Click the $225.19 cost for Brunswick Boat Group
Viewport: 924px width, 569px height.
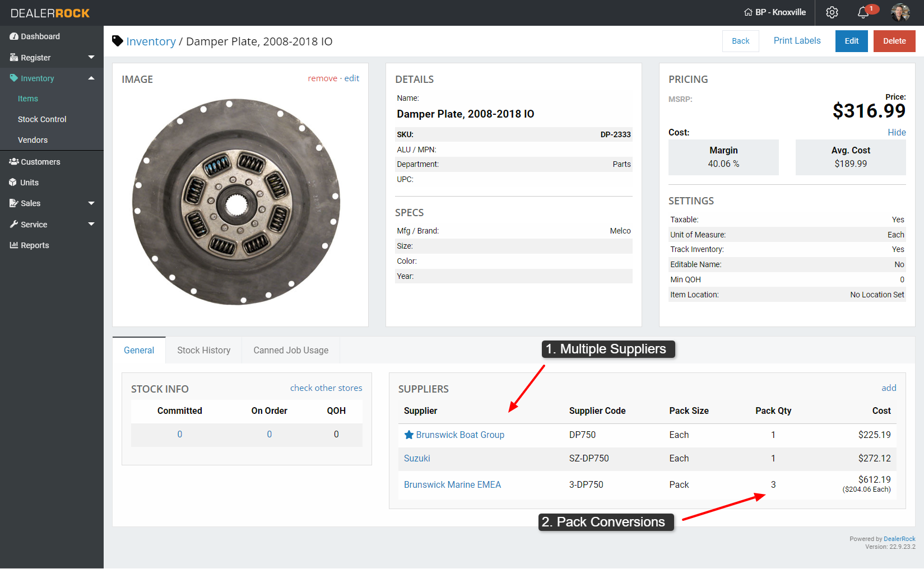[x=874, y=435]
